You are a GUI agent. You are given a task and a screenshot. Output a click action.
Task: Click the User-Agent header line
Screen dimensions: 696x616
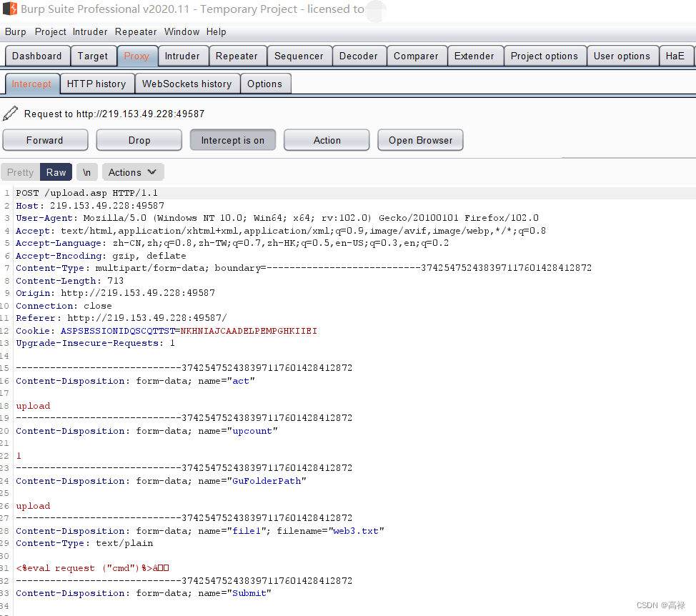tap(277, 218)
